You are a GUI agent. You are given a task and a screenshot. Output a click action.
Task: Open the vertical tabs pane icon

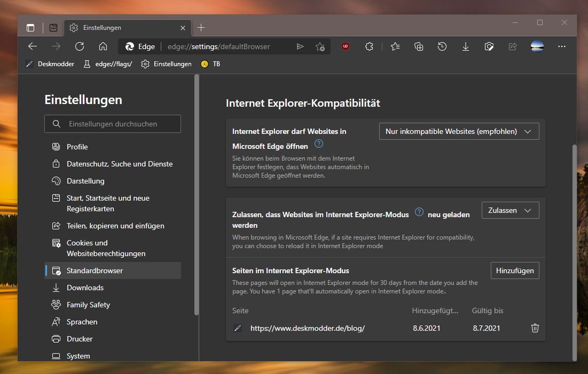click(x=30, y=28)
